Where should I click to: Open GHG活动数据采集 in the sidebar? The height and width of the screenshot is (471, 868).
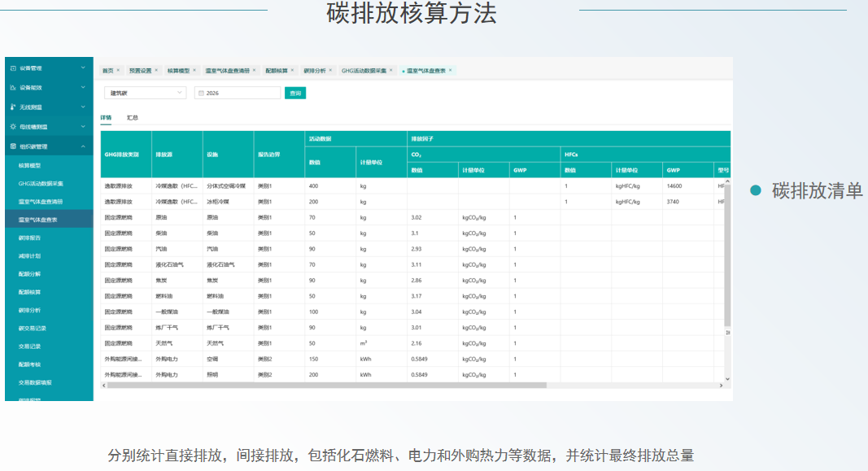[49, 183]
